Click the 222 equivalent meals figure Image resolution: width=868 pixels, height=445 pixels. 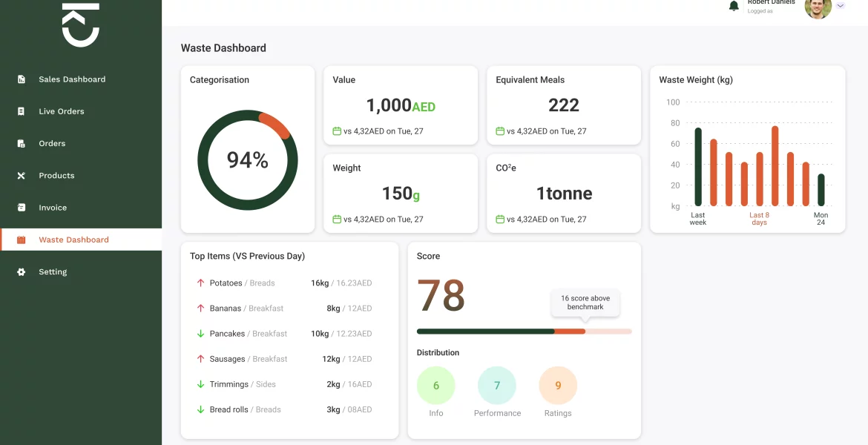[x=564, y=105]
